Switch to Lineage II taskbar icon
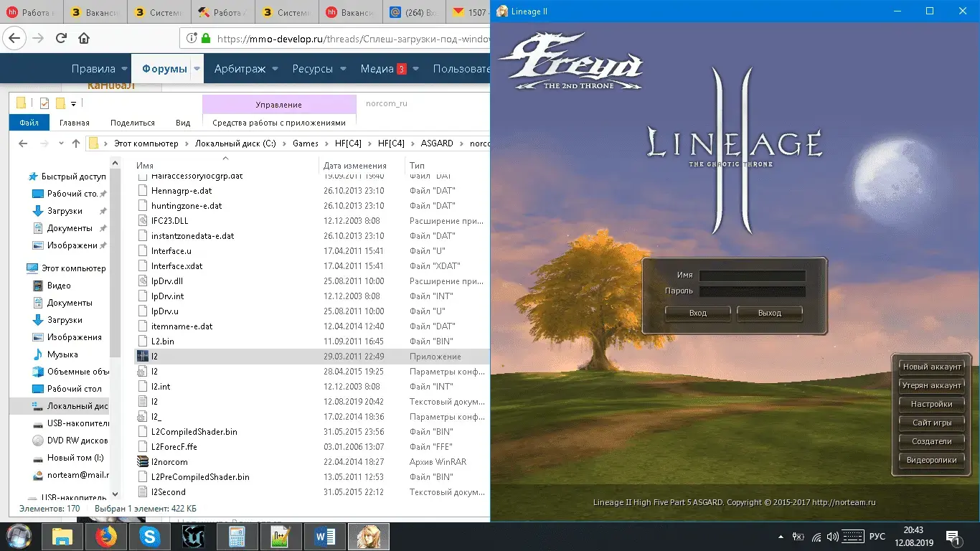 point(369,537)
